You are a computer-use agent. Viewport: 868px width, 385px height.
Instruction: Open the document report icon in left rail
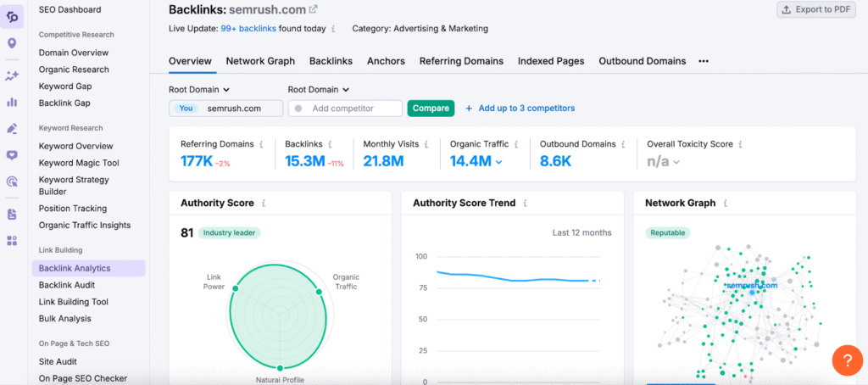coord(12,214)
